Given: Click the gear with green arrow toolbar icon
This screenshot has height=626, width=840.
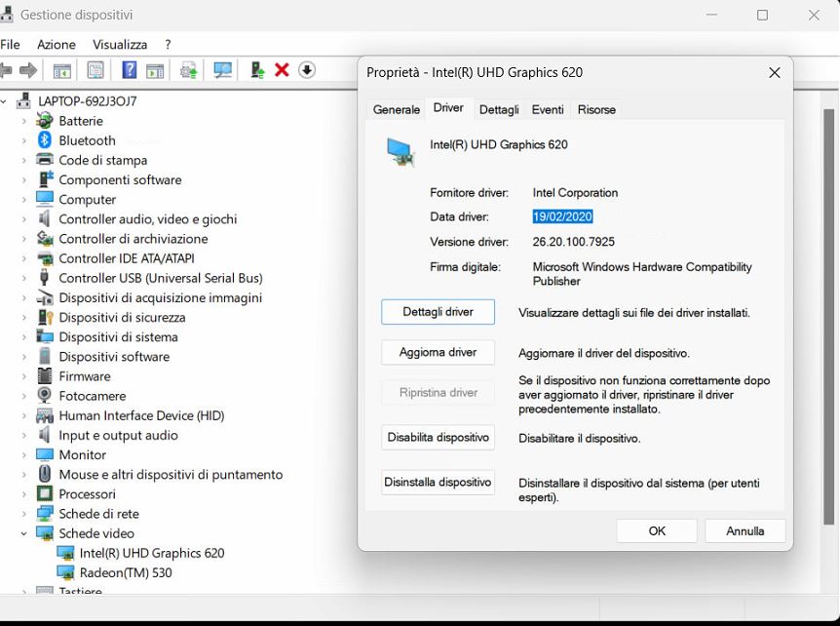Looking at the screenshot, I should tap(189, 70).
